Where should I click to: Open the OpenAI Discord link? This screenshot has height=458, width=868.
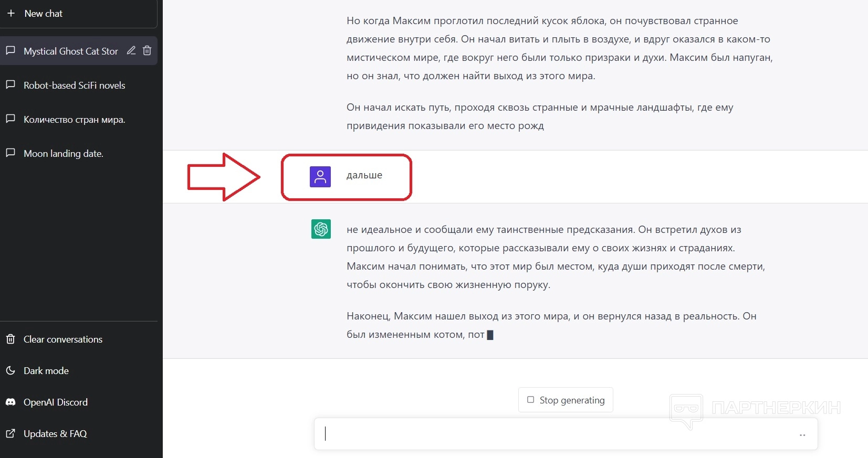pos(56,402)
